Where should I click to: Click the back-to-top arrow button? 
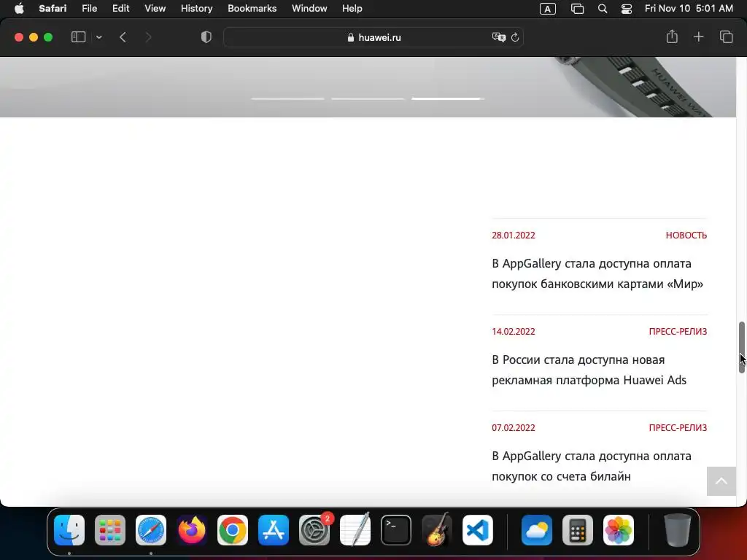tap(721, 481)
